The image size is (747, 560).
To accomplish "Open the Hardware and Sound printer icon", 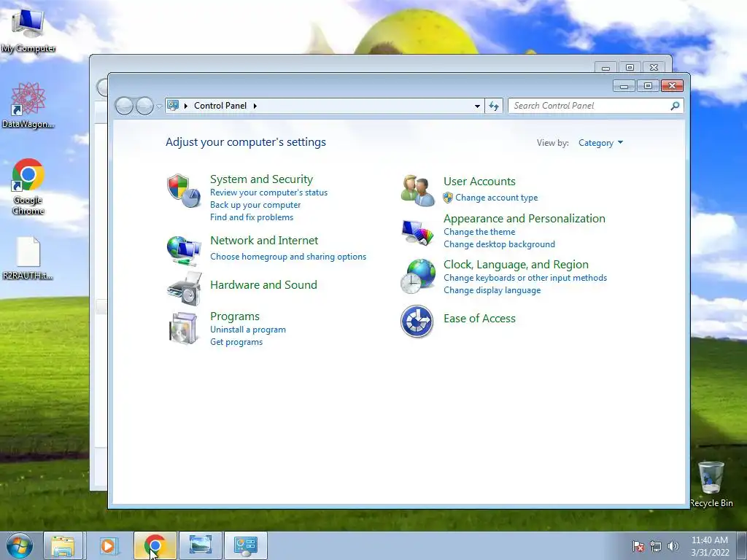I will [x=185, y=289].
